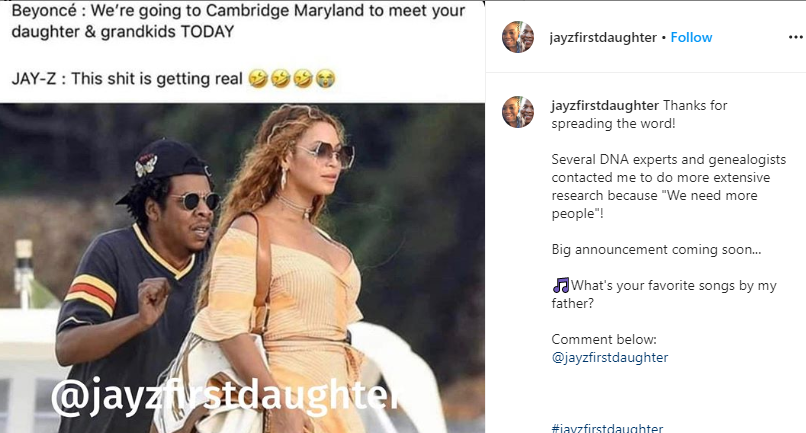Open the @jayzfirstdaughter mention link in the caption
Image resolution: width=806 pixels, height=433 pixels.
pyautogui.click(x=609, y=357)
